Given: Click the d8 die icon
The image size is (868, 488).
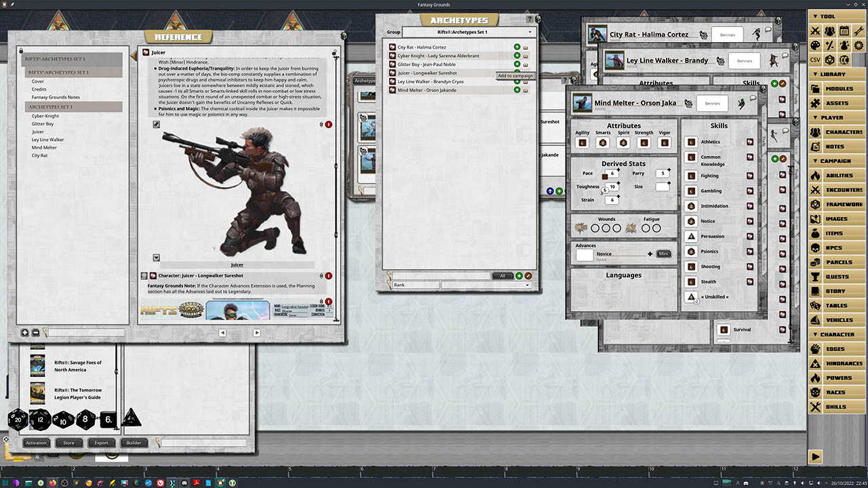Looking at the screenshot, I should [x=85, y=420].
